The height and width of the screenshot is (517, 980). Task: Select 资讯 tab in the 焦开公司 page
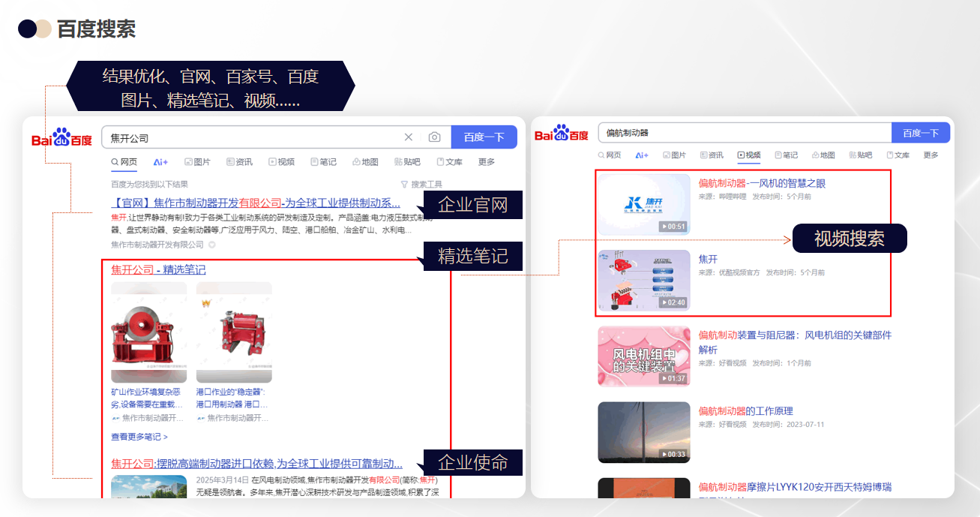240,161
